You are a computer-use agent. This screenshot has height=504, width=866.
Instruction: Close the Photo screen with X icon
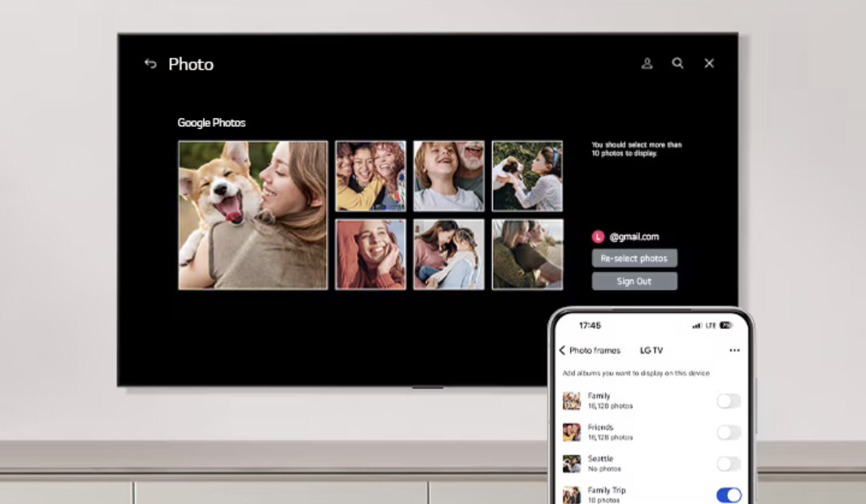pyautogui.click(x=709, y=63)
